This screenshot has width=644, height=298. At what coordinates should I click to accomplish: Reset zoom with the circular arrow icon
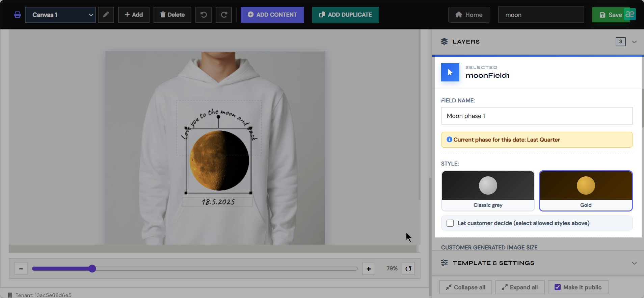pos(408,269)
